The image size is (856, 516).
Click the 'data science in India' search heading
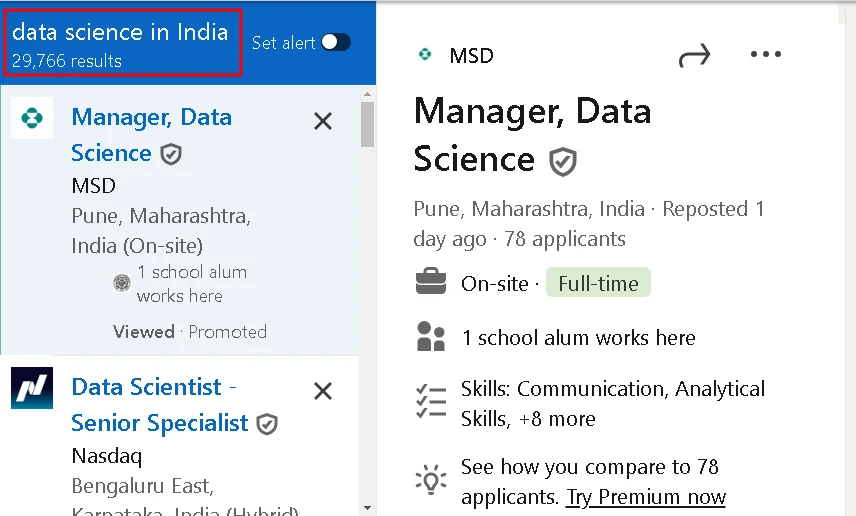[120, 32]
